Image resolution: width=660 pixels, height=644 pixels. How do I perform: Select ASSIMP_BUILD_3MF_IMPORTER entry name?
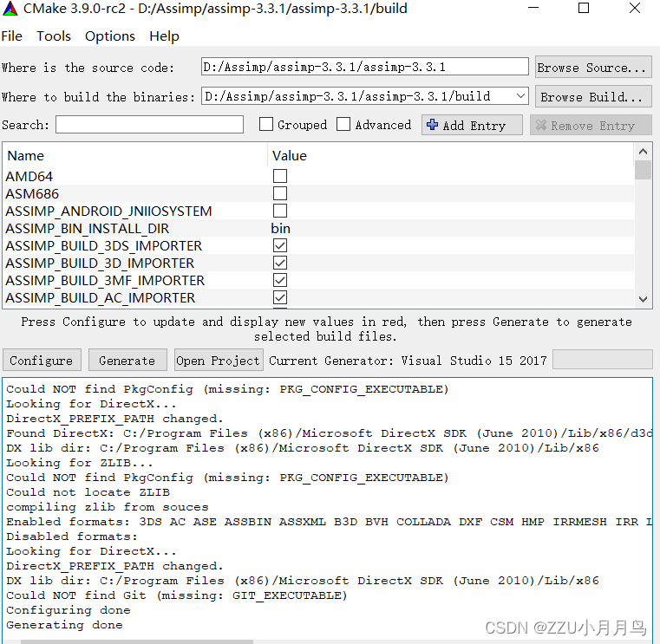coord(105,281)
